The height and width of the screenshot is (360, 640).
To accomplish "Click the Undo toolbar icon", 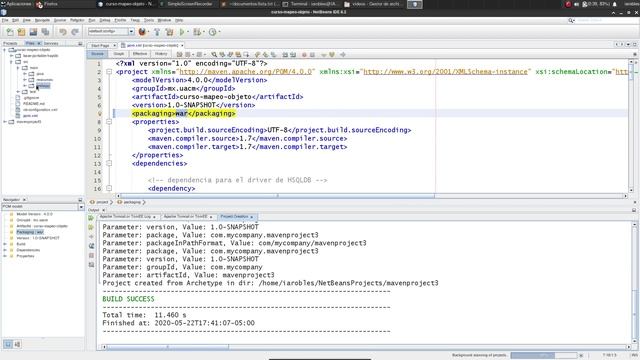I will point(62,32).
